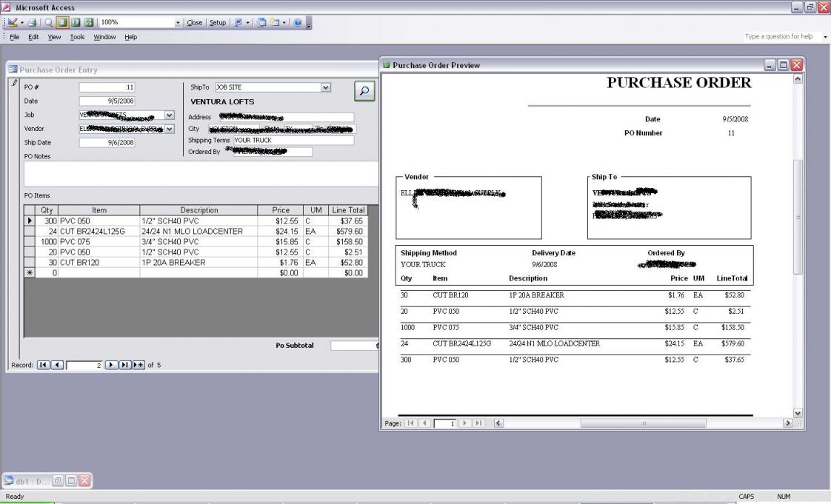Image resolution: width=831 pixels, height=504 pixels.
Task: Switch to Multiple Pages view
Action: click(89, 22)
